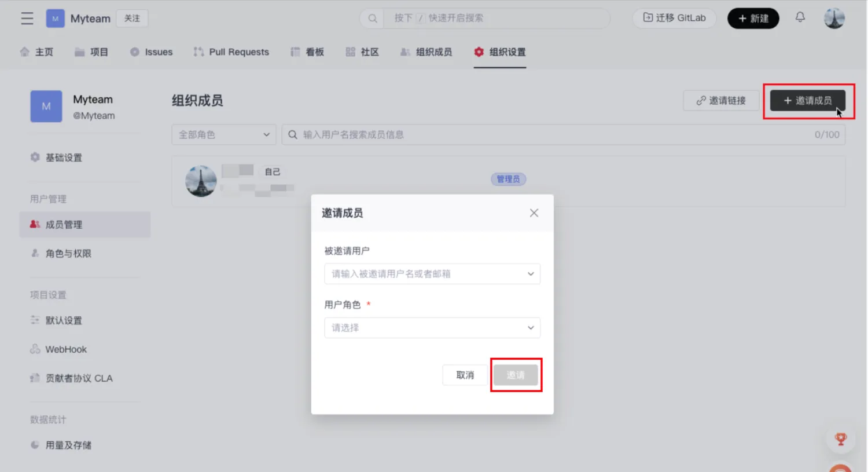Click the user avatar in top bar
Screen dimensions: 868x472
[x=834, y=19]
